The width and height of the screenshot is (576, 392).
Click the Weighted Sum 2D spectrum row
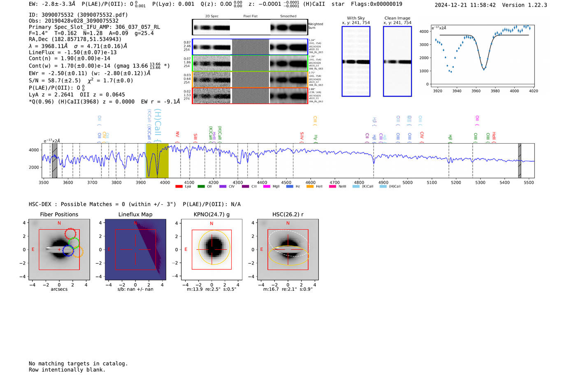pyautogui.click(x=250, y=27)
